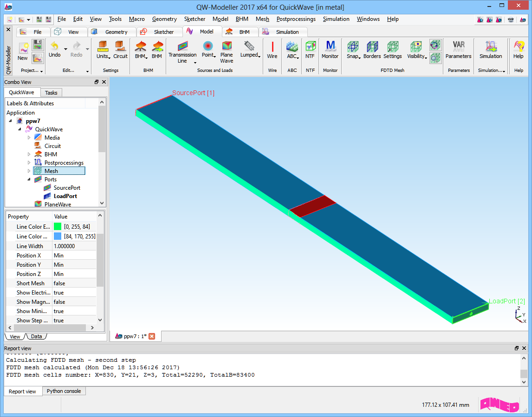Open the Undo history dropdown arrow

coord(65,49)
